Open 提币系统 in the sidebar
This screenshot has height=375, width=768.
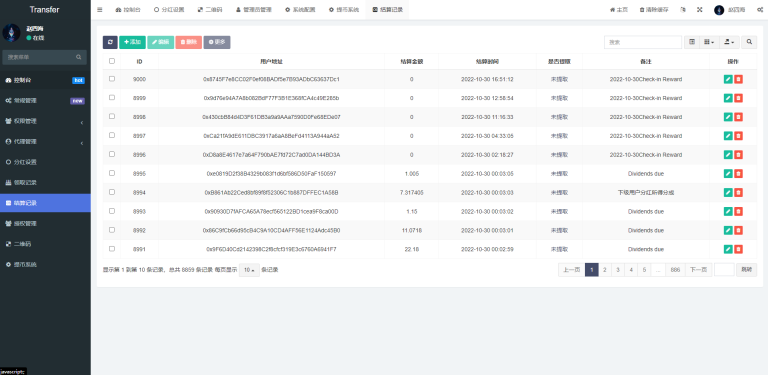tap(45, 264)
